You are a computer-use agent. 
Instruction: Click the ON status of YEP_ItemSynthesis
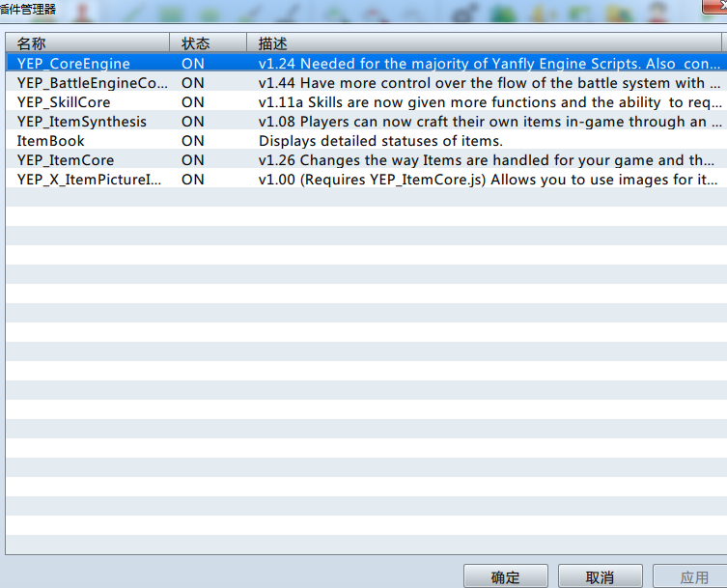[x=193, y=122]
